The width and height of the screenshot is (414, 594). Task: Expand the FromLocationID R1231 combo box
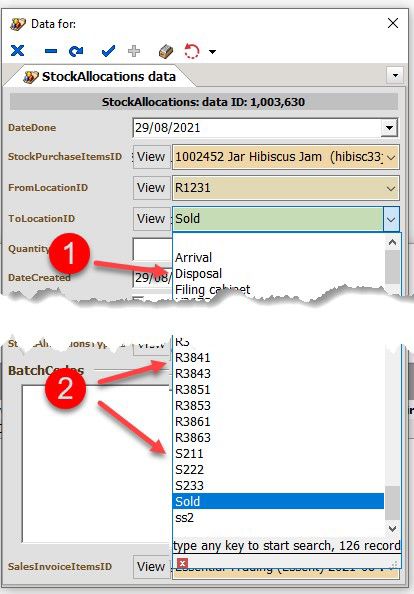pos(391,188)
